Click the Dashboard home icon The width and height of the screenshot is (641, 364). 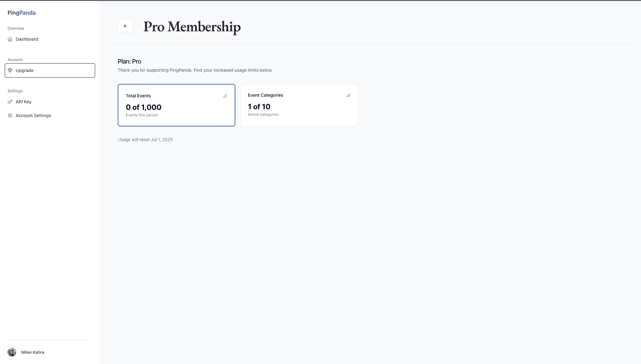pyautogui.click(x=10, y=39)
